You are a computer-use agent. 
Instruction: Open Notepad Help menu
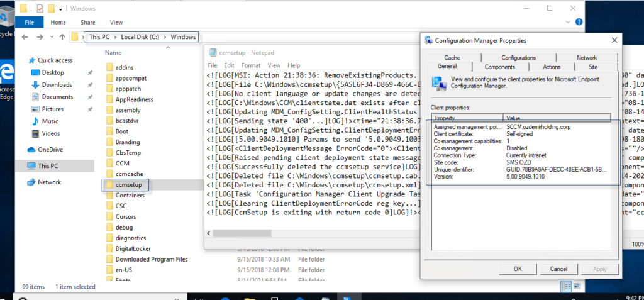(x=294, y=65)
